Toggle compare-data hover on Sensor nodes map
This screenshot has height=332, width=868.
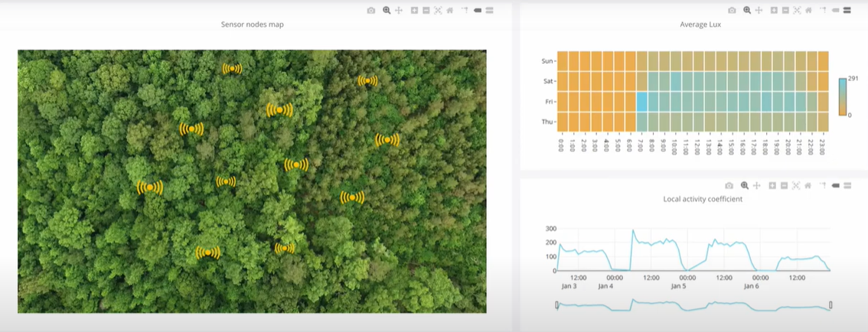489,11
